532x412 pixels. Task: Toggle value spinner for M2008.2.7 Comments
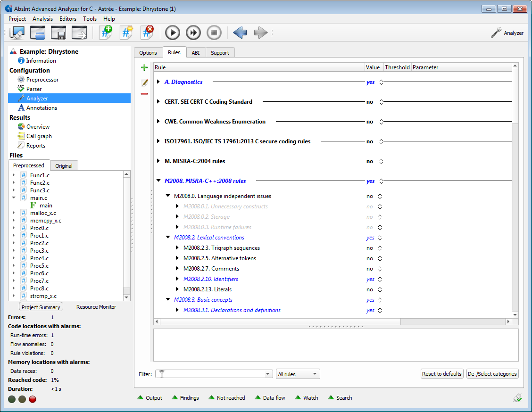click(380, 269)
